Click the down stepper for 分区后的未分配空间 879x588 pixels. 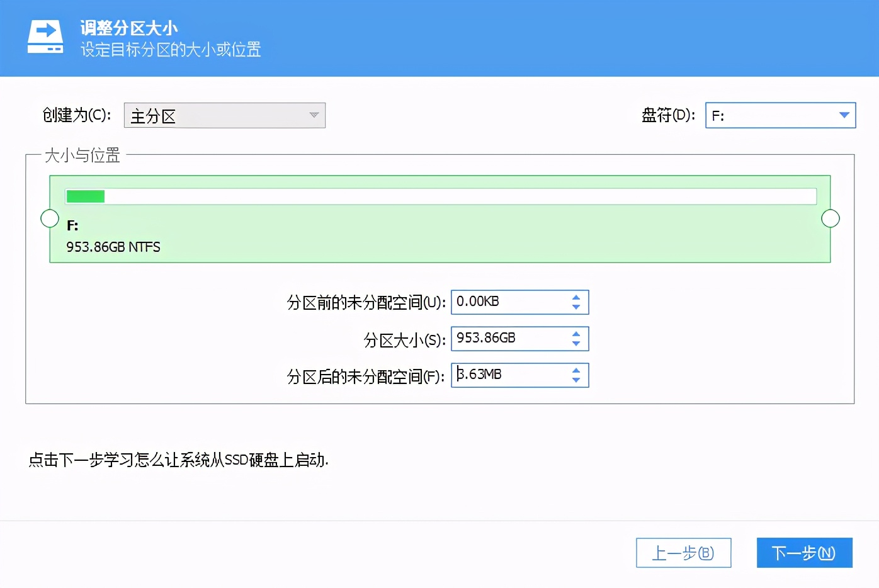click(576, 380)
